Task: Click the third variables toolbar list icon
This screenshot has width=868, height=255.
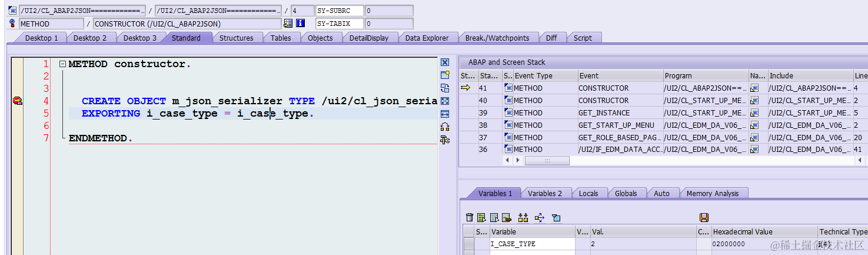Action: [x=494, y=218]
